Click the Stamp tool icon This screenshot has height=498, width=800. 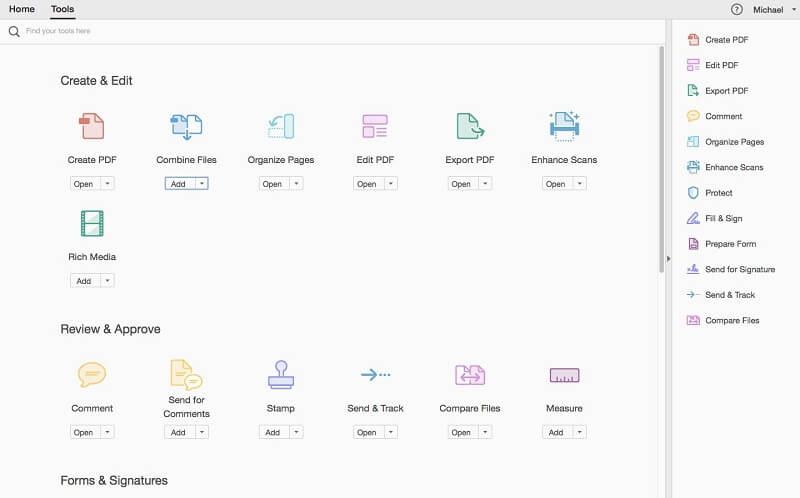pos(281,375)
